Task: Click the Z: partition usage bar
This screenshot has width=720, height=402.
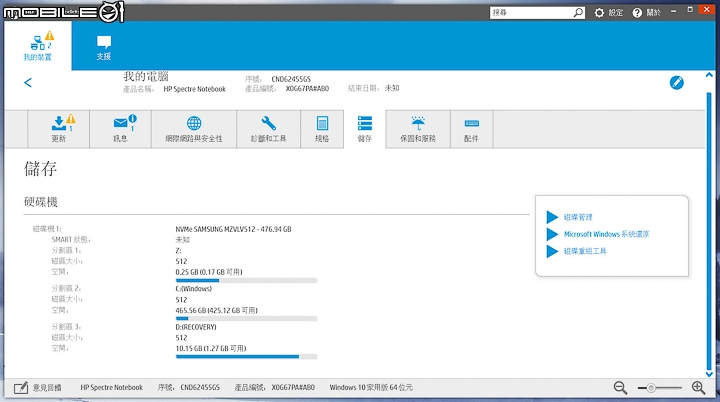Action: point(246,280)
